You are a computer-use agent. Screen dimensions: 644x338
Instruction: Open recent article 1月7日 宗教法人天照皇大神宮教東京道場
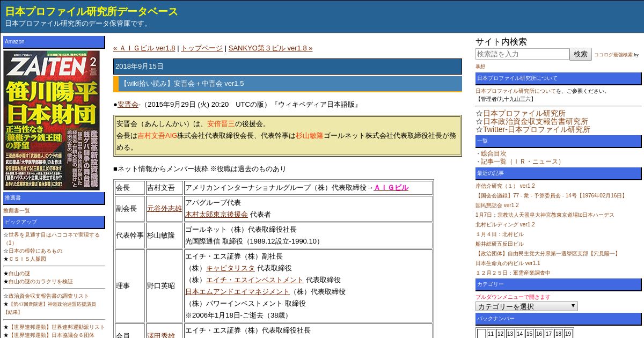click(x=545, y=215)
